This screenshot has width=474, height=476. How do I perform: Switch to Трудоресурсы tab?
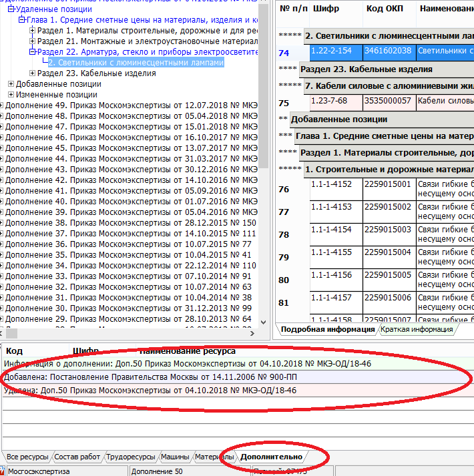pyautogui.click(x=131, y=457)
